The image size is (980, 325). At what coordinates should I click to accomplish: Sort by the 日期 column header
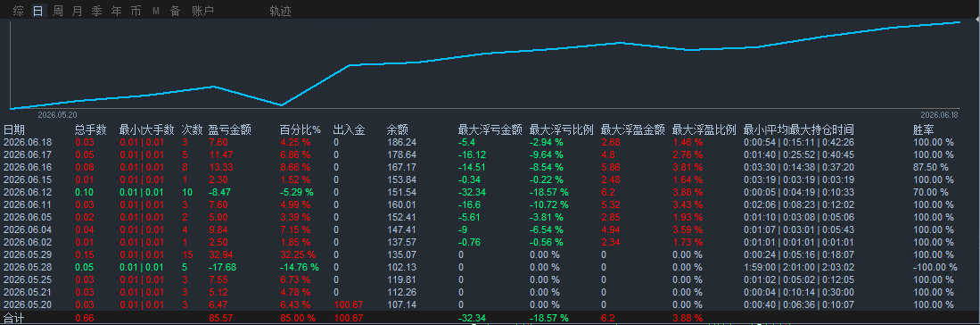point(14,129)
